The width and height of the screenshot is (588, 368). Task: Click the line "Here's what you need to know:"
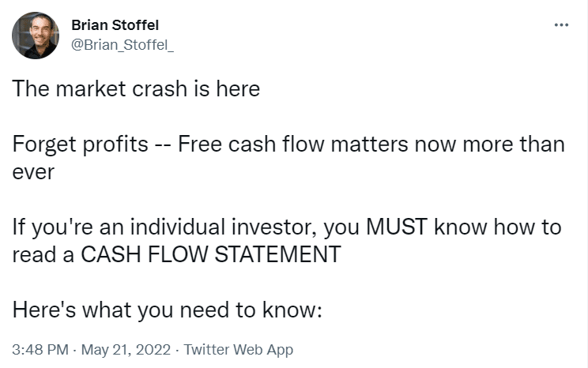tap(168, 310)
